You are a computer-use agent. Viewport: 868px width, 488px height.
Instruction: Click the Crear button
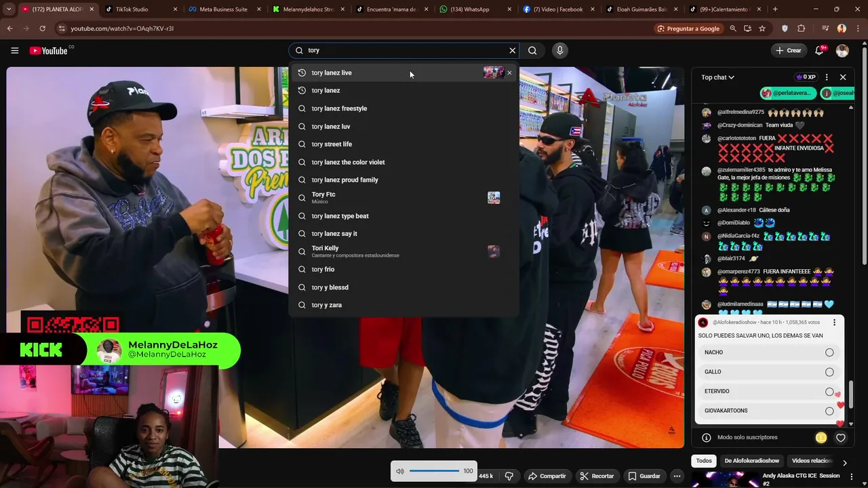pyautogui.click(x=789, y=50)
